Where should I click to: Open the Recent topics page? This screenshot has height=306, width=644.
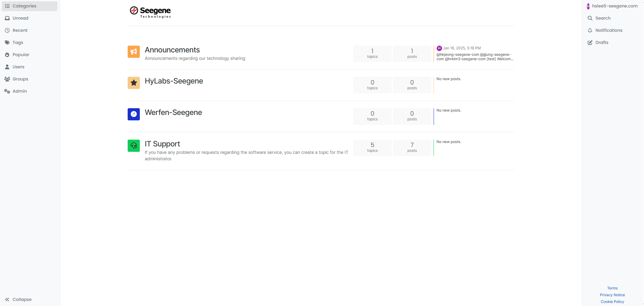[x=20, y=30]
